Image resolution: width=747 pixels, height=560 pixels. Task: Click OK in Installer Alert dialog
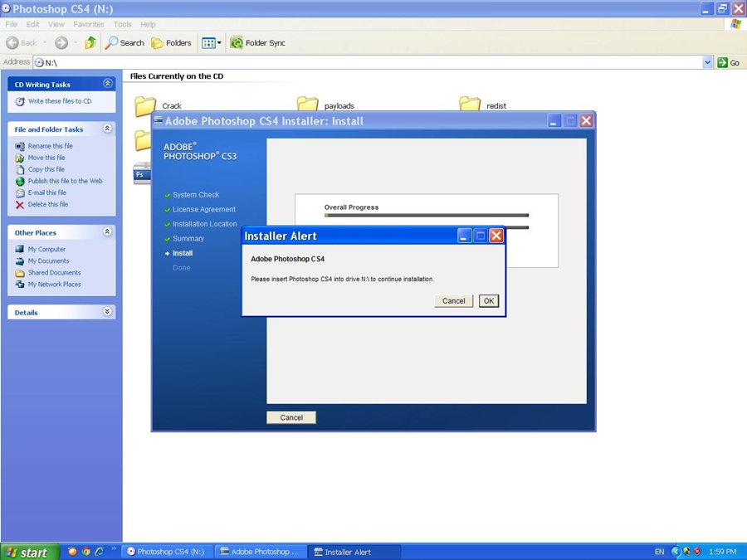coord(489,301)
